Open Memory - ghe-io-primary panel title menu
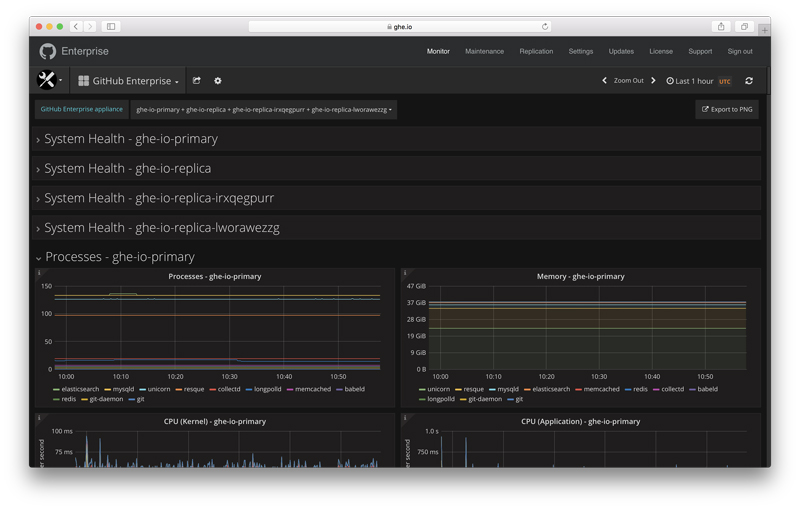 coord(580,276)
